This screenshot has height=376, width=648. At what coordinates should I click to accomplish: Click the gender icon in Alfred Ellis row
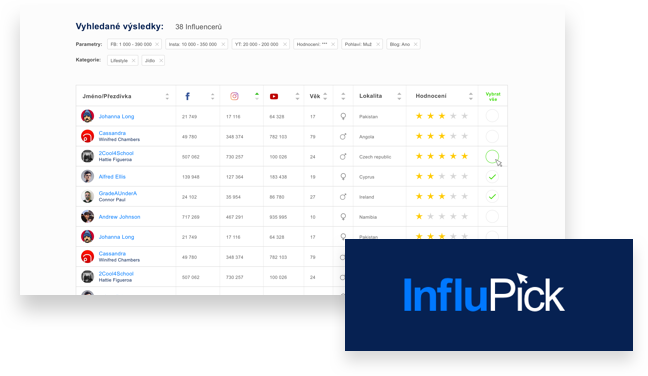[343, 176]
